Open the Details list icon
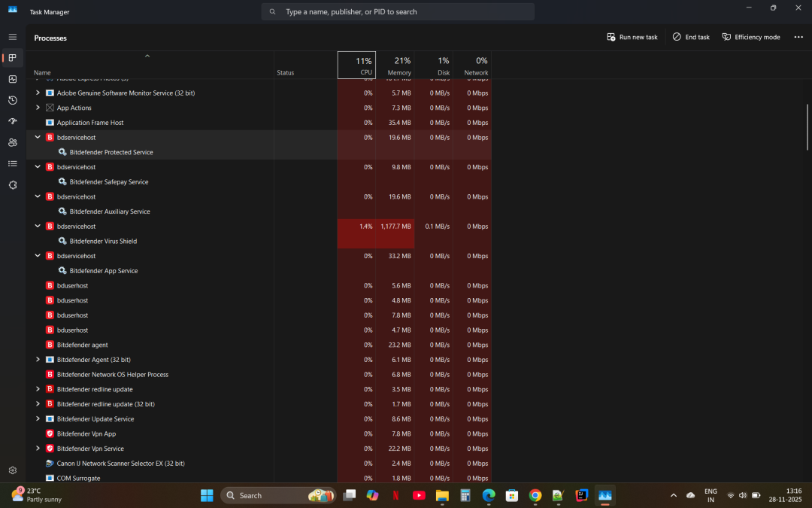Viewport: 812px width, 508px height. 13,164
